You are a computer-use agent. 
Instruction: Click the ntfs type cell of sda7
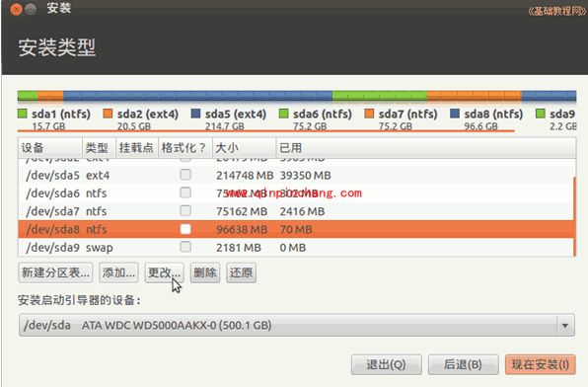pos(97,211)
